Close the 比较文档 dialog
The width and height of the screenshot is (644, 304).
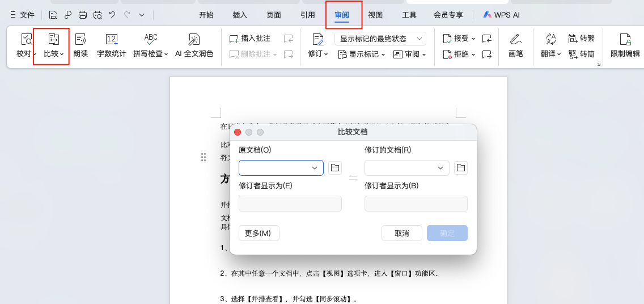pyautogui.click(x=238, y=132)
